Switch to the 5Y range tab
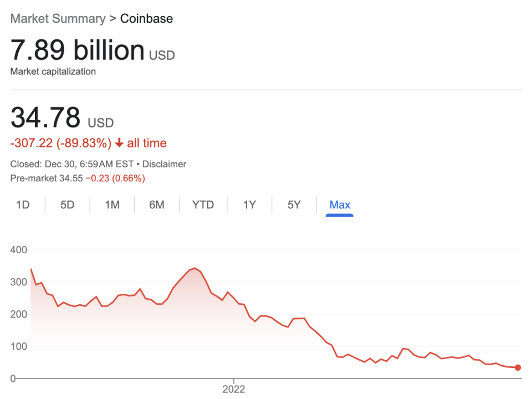532x399 pixels. pyautogui.click(x=294, y=205)
